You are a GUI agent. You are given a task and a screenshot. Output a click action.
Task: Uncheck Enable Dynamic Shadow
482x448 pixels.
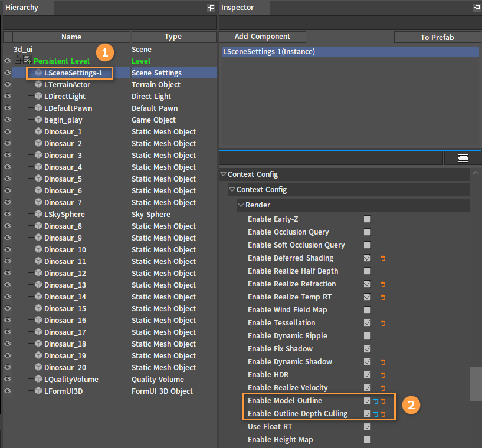click(367, 362)
